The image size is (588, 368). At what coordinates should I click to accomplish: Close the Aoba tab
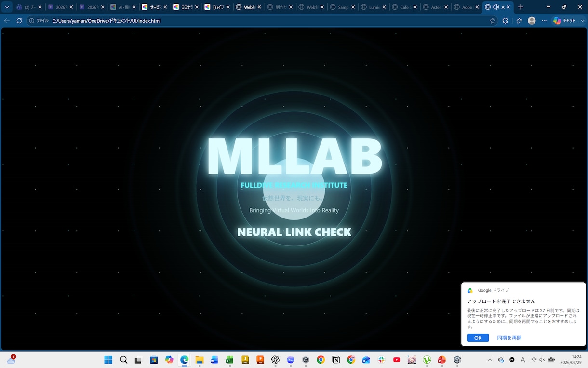477,7
